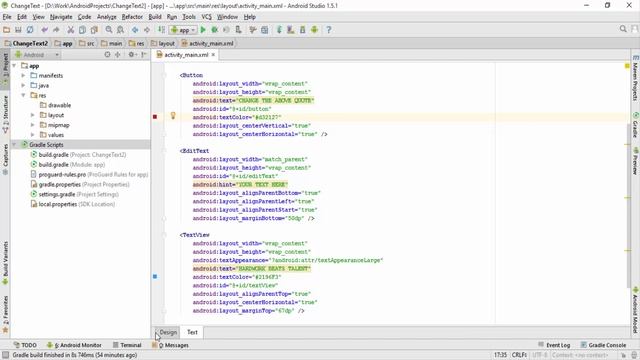
Task: Click Collapse All icon in Project panel
Action: coord(118,54)
